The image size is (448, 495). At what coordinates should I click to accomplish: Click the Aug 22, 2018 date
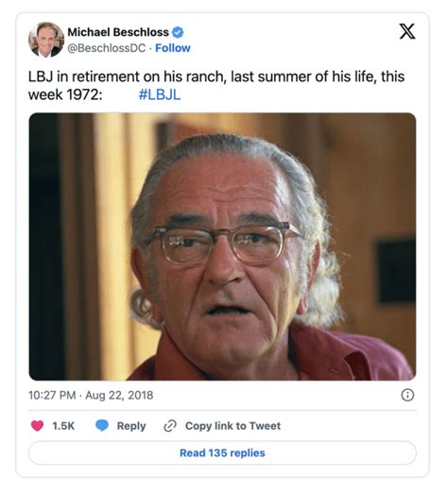coord(119,395)
